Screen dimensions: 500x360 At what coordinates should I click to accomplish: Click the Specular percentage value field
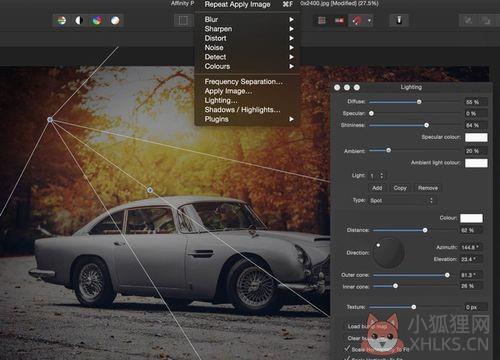pyautogui.click(x=476, y=114)
